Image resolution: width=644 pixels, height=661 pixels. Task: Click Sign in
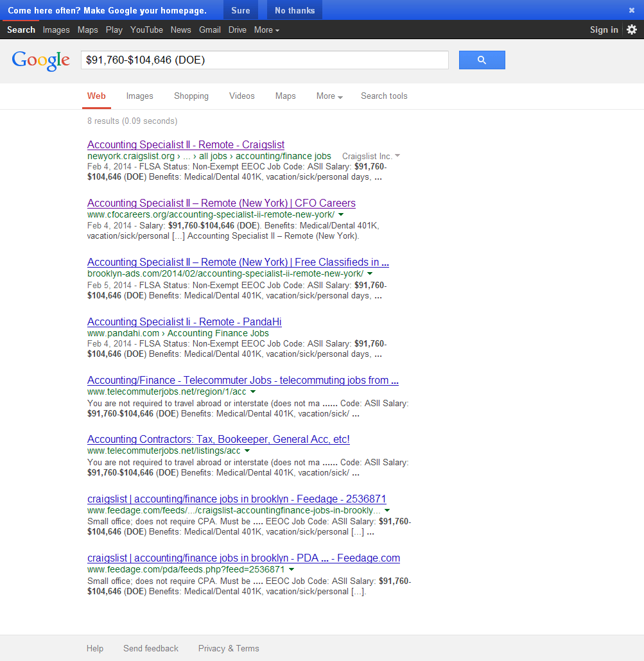tap(604, 30)
